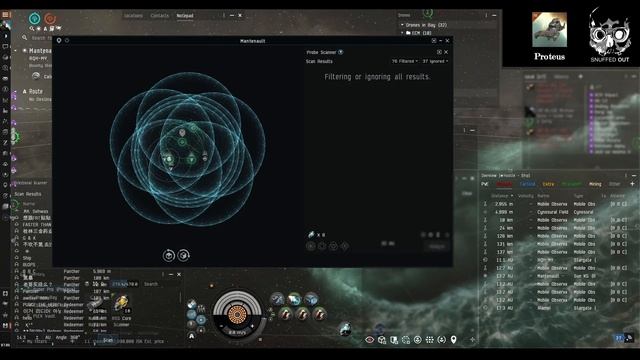The image size is (640, 360).
Task: Activate the third mid-slot module
Action: click(x=319, y=314)
